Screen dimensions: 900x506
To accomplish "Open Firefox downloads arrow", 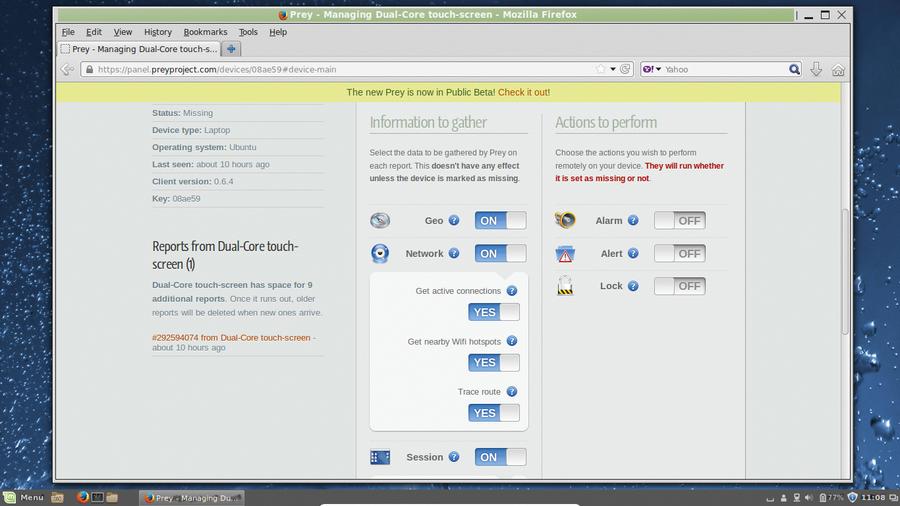I will point(816,69).
